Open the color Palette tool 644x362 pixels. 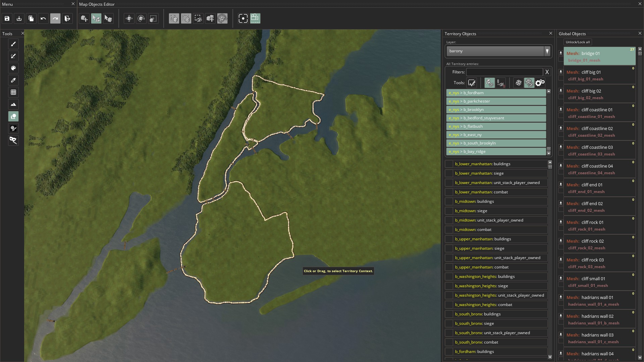[x=13, y=68]
